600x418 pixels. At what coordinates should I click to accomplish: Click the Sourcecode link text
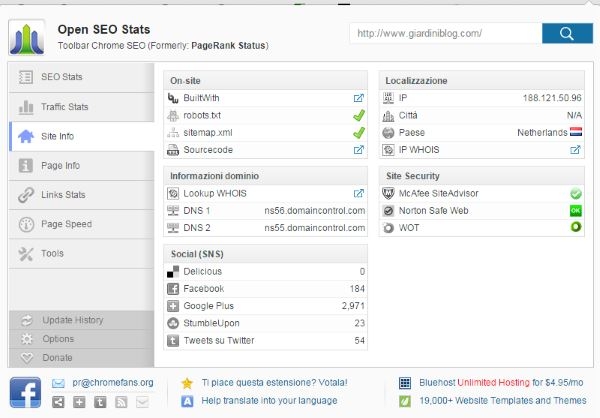[208, 150]
